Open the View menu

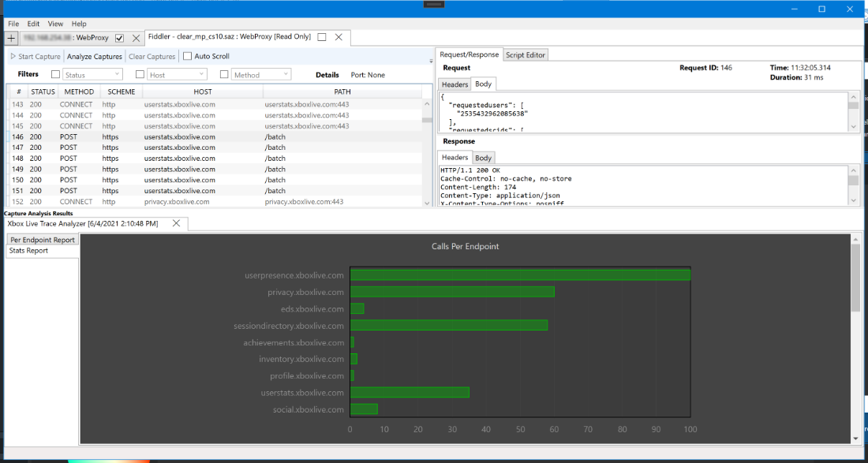(x=55, y=24)
